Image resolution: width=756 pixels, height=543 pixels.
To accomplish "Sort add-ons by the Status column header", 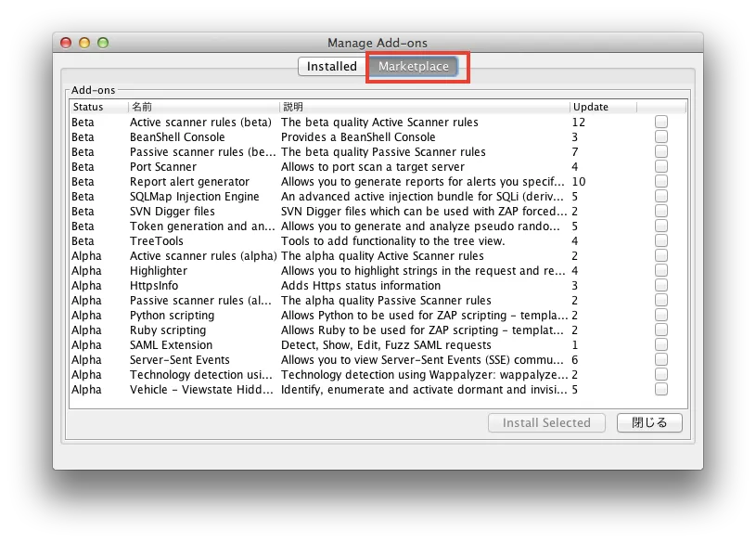I will [89, 107].
